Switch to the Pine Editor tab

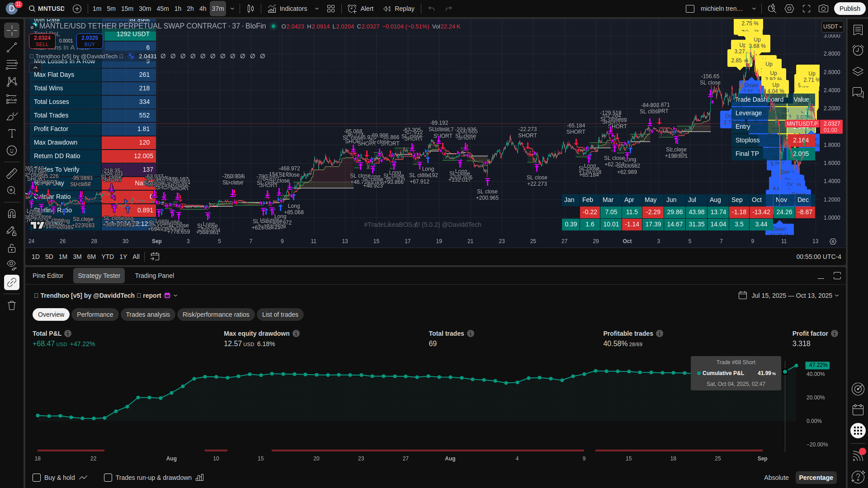tap(48, 276)
